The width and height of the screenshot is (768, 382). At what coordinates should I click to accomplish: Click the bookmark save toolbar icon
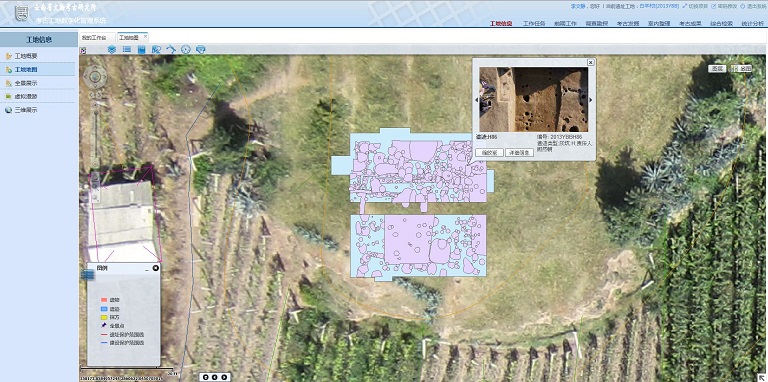[x=141, y=49]
